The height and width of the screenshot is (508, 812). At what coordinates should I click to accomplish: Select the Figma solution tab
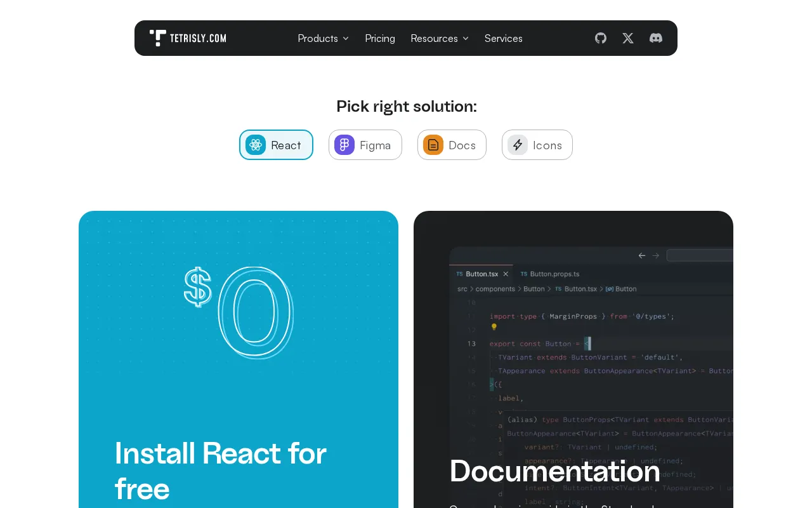[x=365, y=145]
